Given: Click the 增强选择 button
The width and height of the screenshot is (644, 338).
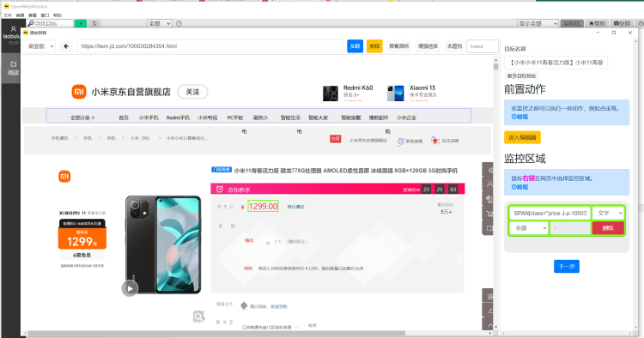Looking at the screenshot, I should click(428, 46).
